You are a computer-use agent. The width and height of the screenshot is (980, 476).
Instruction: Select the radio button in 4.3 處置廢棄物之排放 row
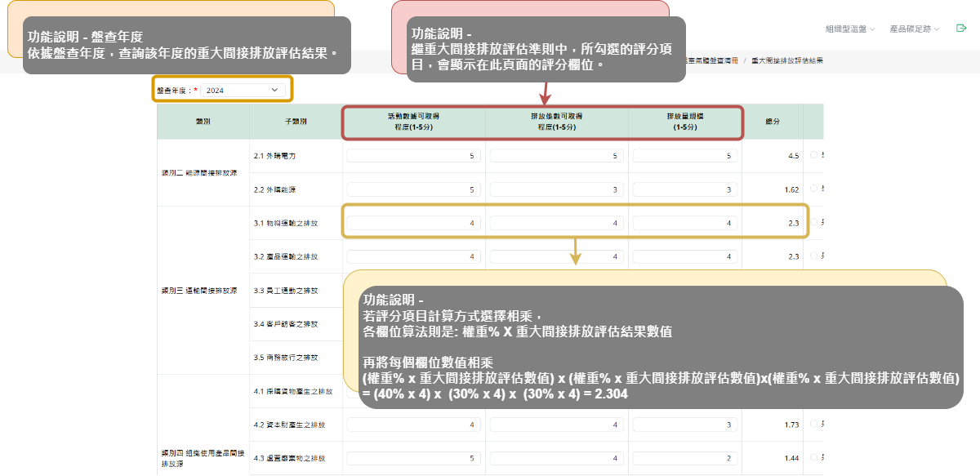pos(813,458)
